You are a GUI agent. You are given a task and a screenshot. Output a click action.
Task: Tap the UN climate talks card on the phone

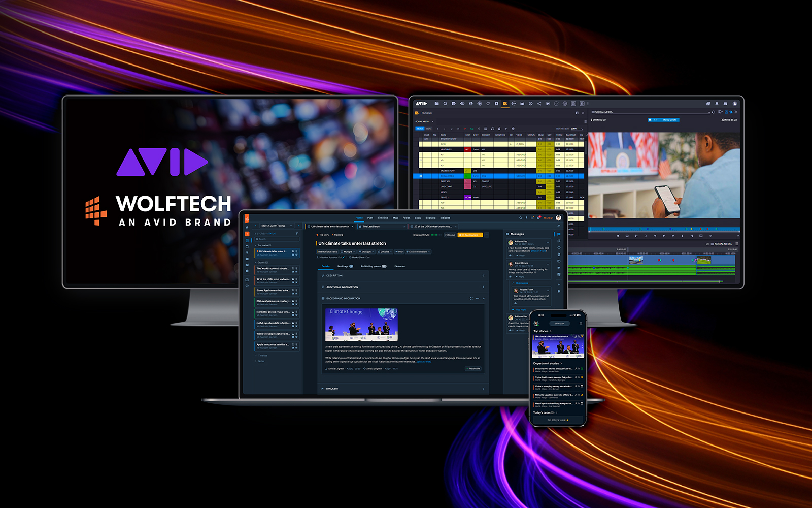pyautogui.click(x=558, y=346)
